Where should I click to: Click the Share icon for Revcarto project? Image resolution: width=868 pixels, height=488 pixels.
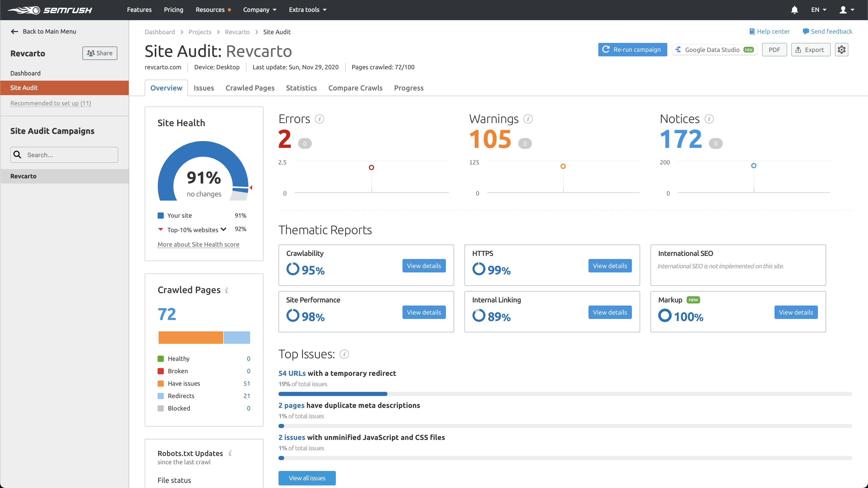point(99,53)
